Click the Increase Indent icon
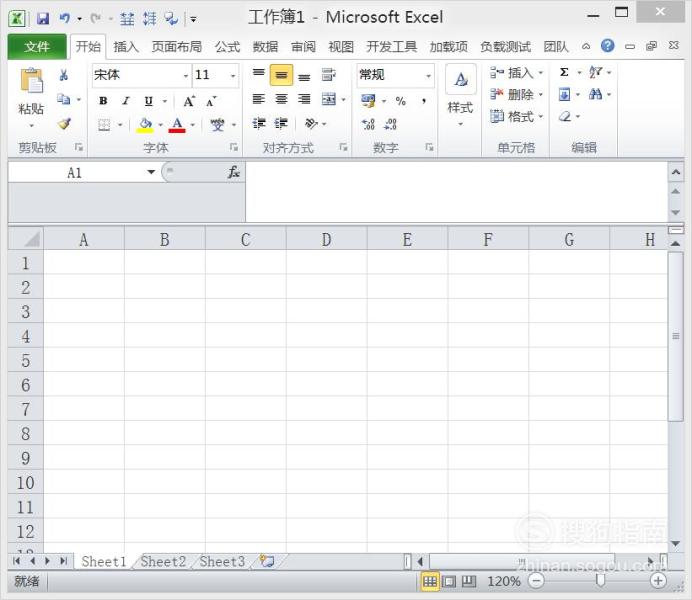This screenshot has width=692, height=600. click(282, 124)
